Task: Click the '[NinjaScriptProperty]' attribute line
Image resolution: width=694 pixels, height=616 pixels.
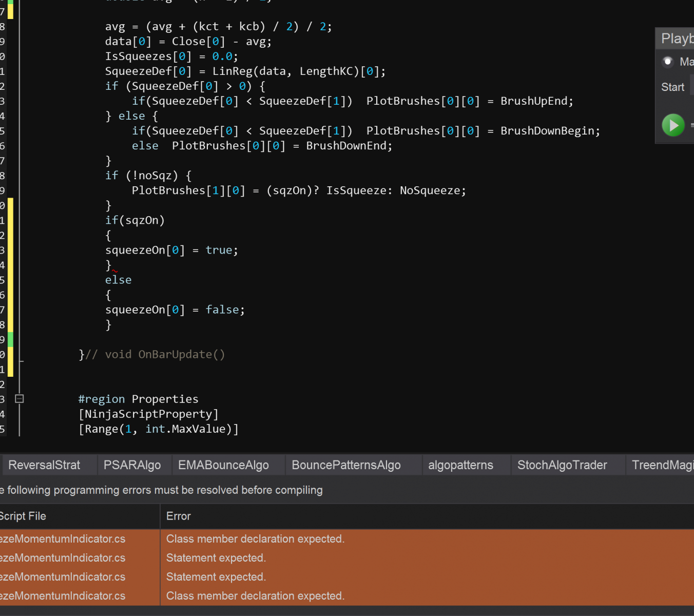Action: [x=148, y=414]
